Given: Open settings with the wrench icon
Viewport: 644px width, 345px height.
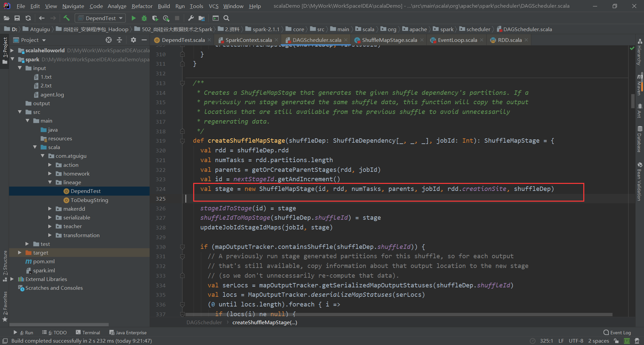Looking at the screenshot, I should coord(191,18).
